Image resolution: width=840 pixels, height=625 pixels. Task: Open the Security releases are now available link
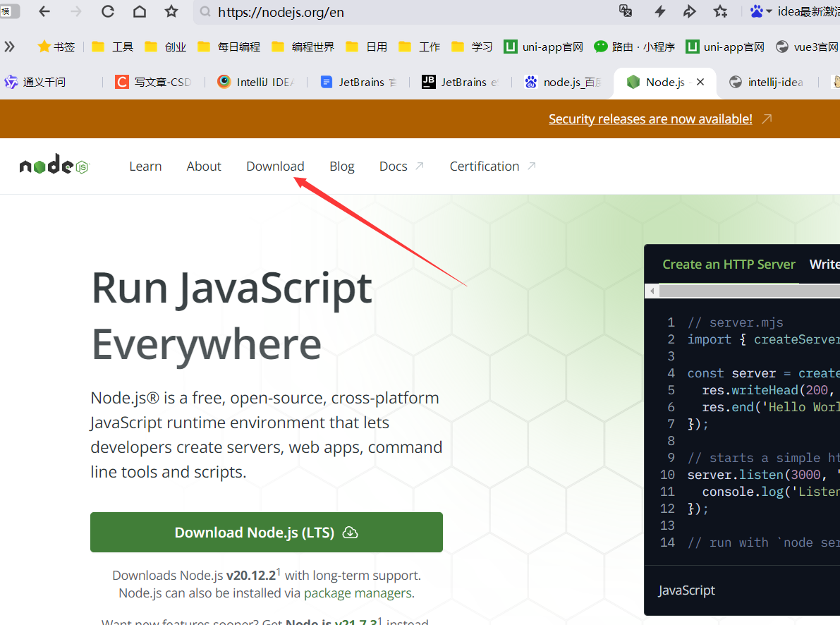pyautogui.click(x=650, y=119)
